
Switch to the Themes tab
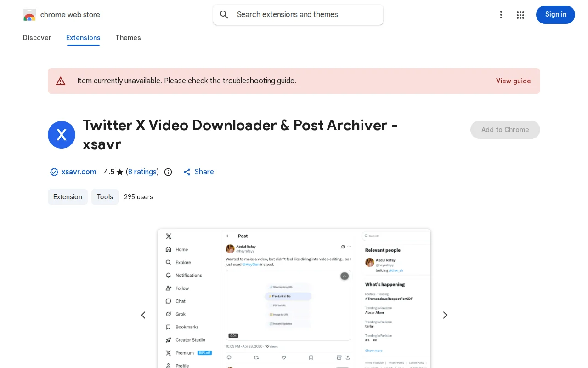[128, 38]
